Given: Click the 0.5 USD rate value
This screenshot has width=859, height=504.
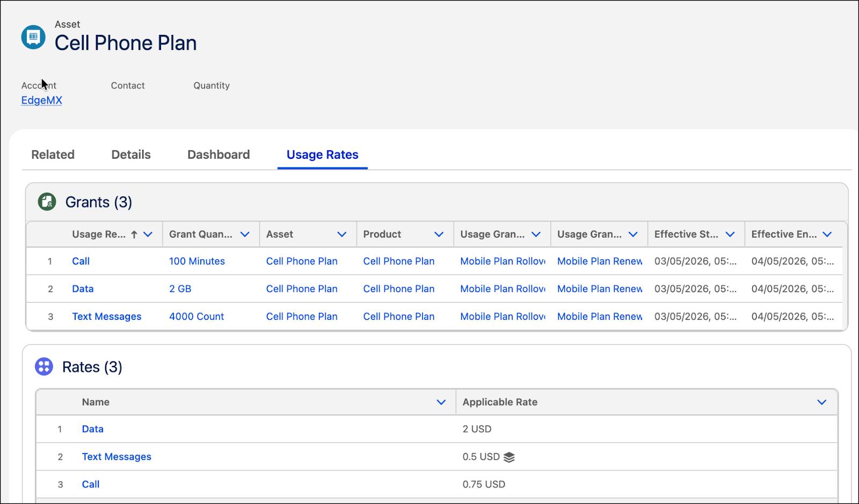Looking at the screenshot, I should (481, 457).
